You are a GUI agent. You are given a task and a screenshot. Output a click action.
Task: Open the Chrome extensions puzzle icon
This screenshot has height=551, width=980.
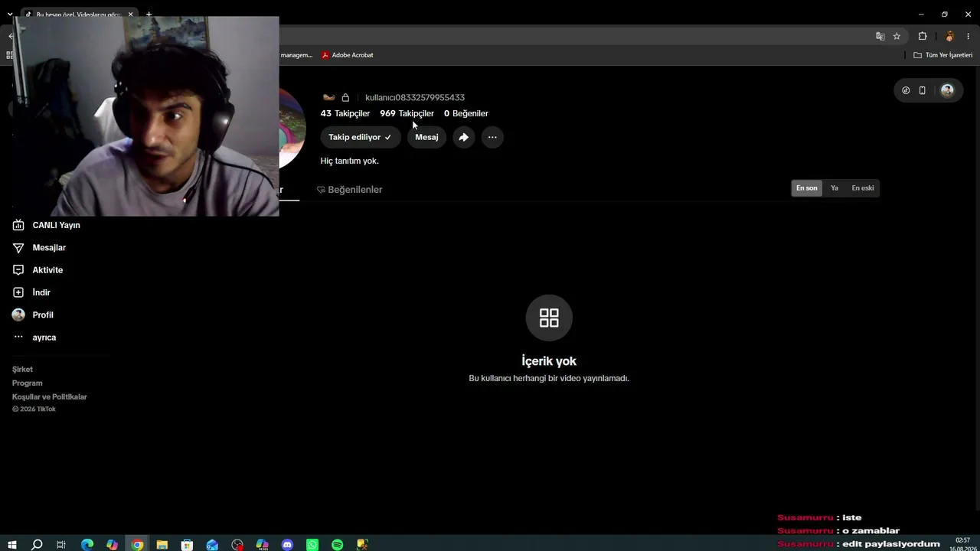pyautogui.click(x=923, y=36)
